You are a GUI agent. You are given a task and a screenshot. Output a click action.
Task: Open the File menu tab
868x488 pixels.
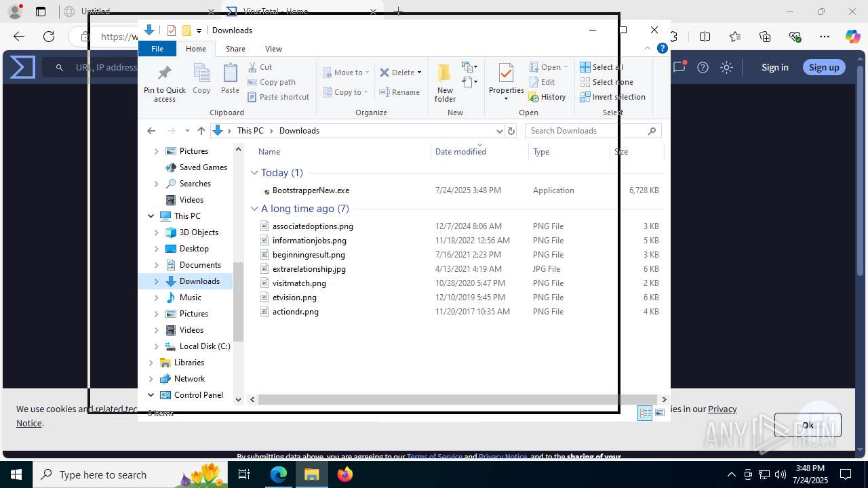(157, 49)
